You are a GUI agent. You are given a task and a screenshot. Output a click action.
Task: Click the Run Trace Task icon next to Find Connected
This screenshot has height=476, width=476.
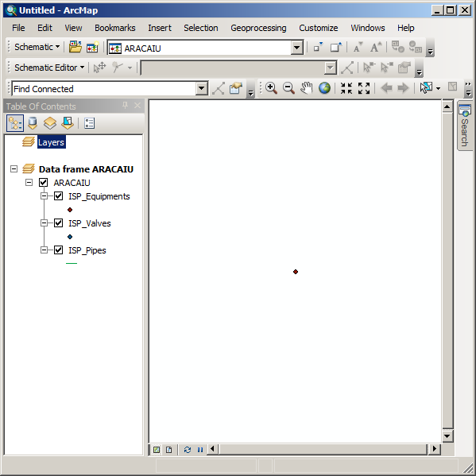coord(219,88)
